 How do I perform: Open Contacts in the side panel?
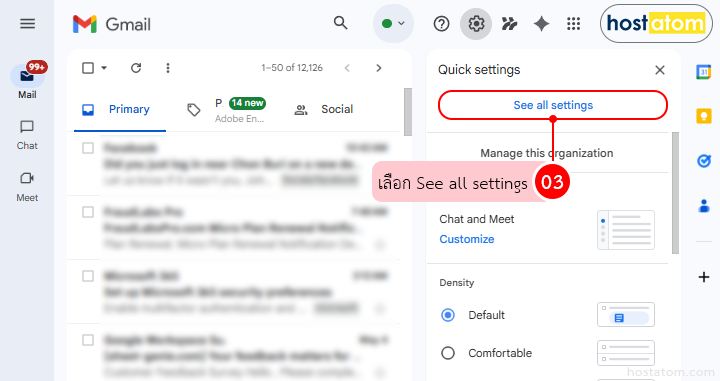coord(703,206)
